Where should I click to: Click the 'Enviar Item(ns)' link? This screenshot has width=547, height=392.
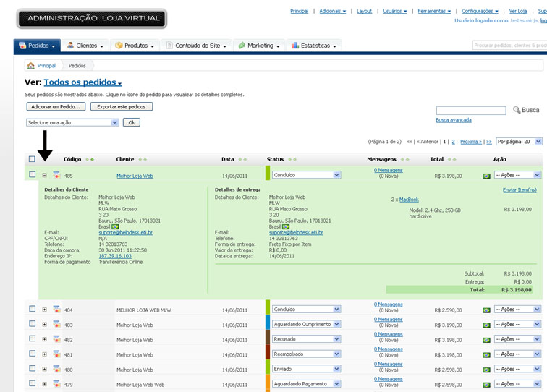coord(520,190)
